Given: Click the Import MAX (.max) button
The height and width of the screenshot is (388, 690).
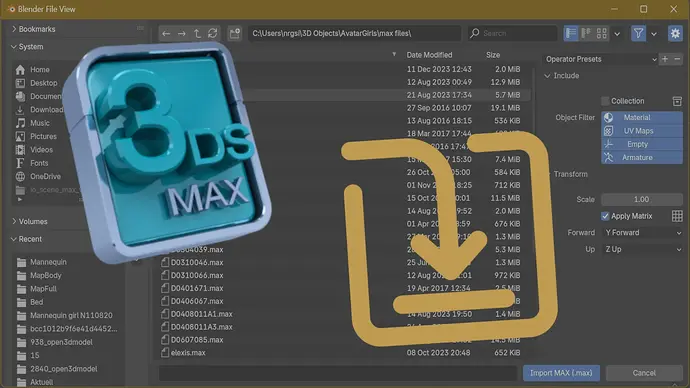Looking at the screenshot, I should click(561, 373).
